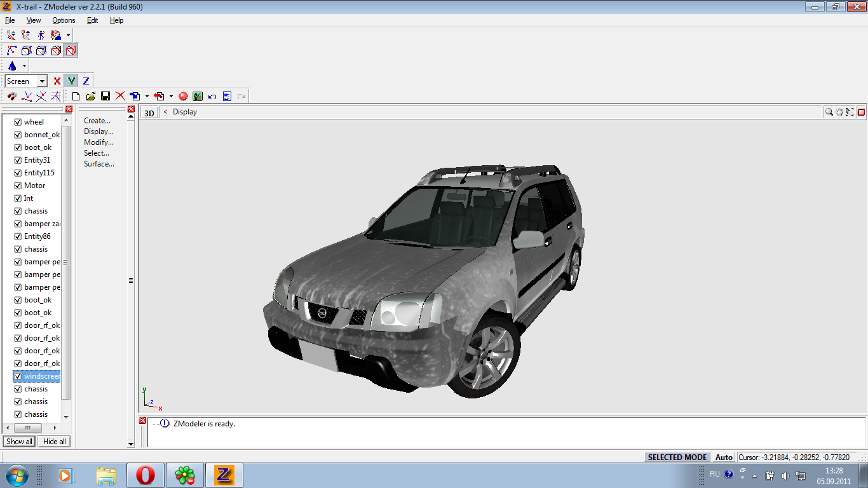Click the Hide all button
This screenshot has height=488, width=868.
click(x=54, y=442)
